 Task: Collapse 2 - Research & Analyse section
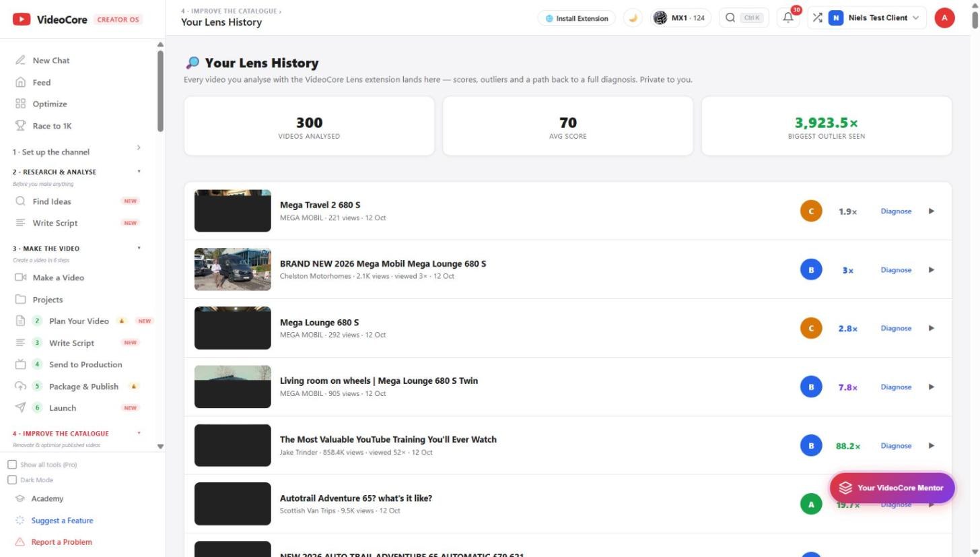pos(77,172)
